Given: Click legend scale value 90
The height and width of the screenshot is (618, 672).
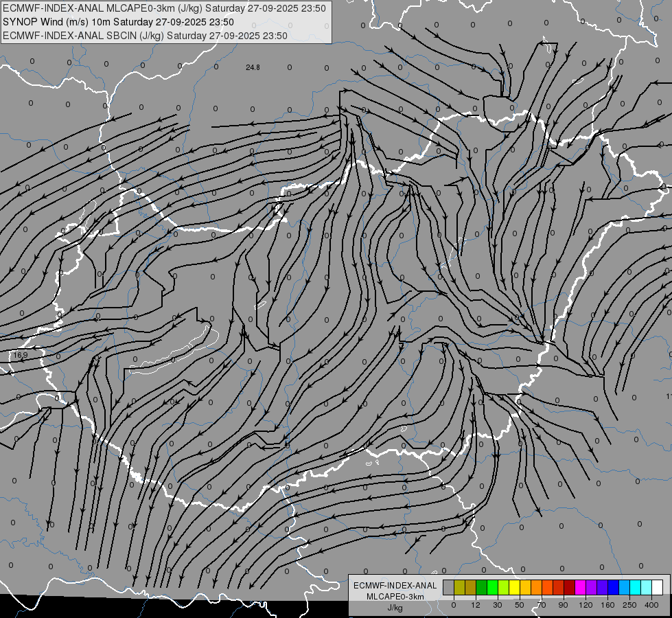Looking at the screenshot, I should [563, 605].
